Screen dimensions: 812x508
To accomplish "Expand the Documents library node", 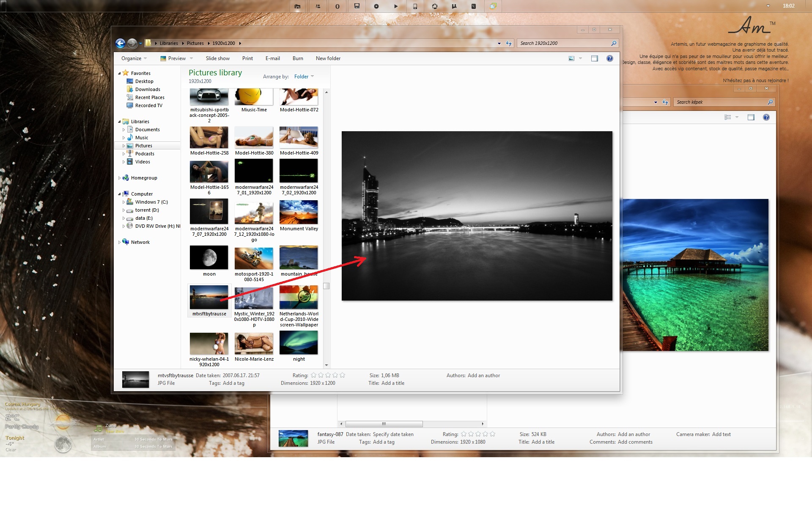I will click(123, 130).
